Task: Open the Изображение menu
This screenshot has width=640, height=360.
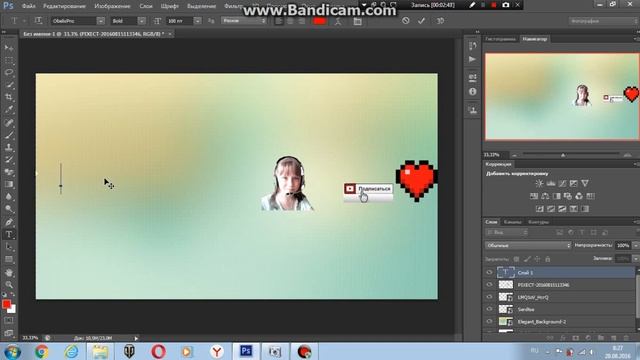Action: [112, 6]
